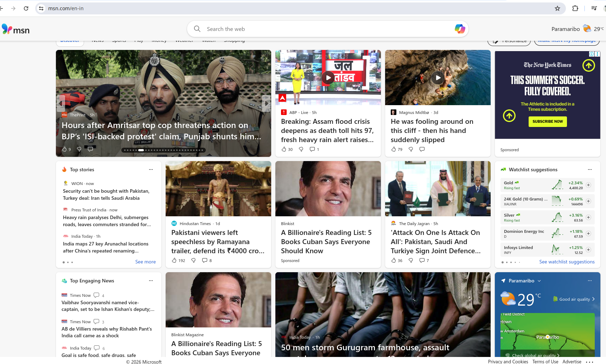
Task: Add Gold to watchlist with plus icon
Action: click(588, 185)
